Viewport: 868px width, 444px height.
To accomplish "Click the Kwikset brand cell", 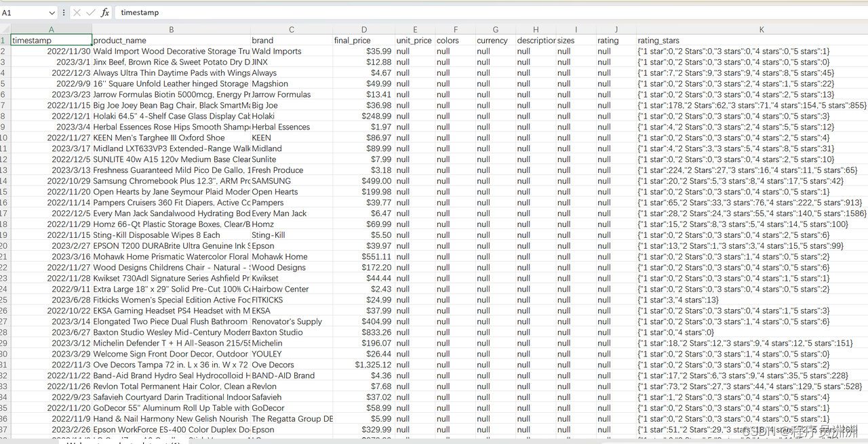I will (x=292, y=279).
